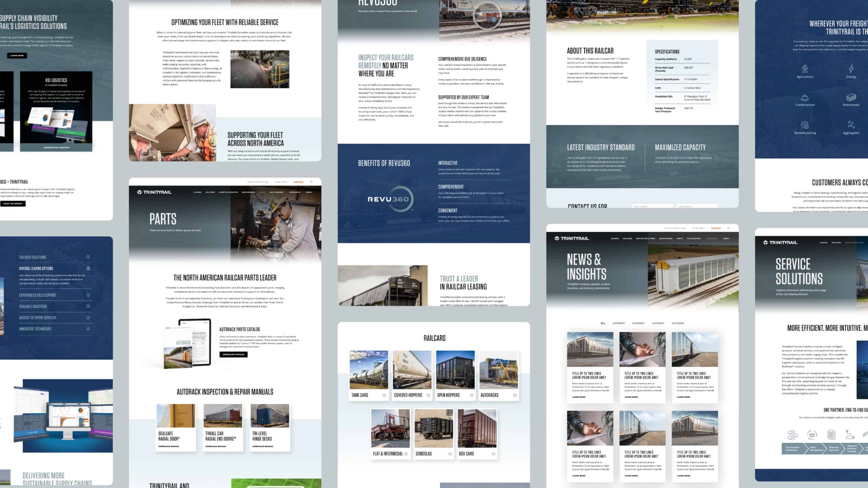Open the Box Cars photo thumbnail
Image resolution: width=868 pixels, height=488 pixels.
[x=477, y=428]
